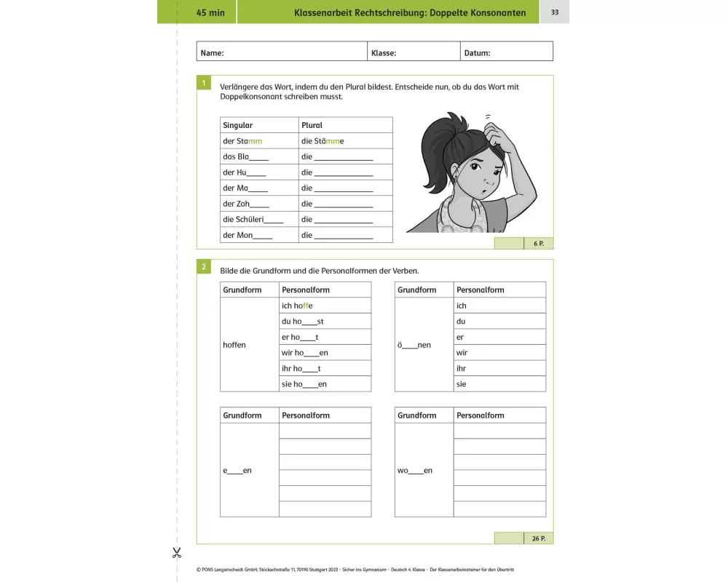The height and width of the screenshot is (582, 728).
Task: Click the page number 33 box
Action: [554, 12]
